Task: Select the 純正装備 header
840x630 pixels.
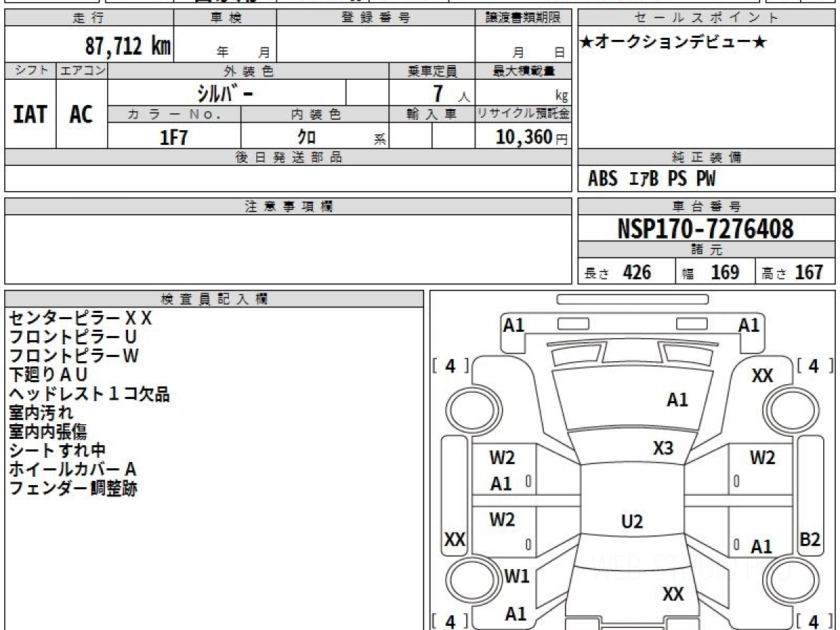Action: click(x=707, y=157)
